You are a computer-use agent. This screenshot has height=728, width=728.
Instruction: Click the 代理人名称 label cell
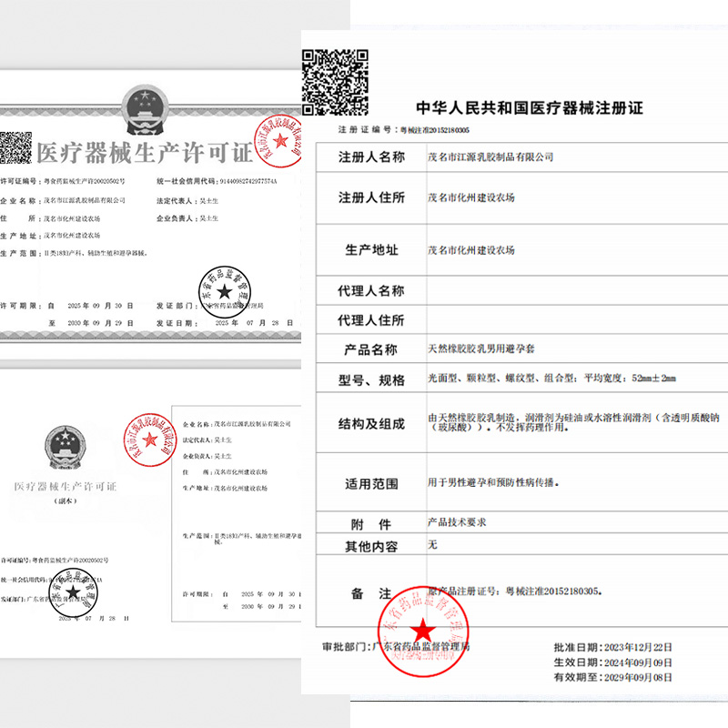(371, 290)
